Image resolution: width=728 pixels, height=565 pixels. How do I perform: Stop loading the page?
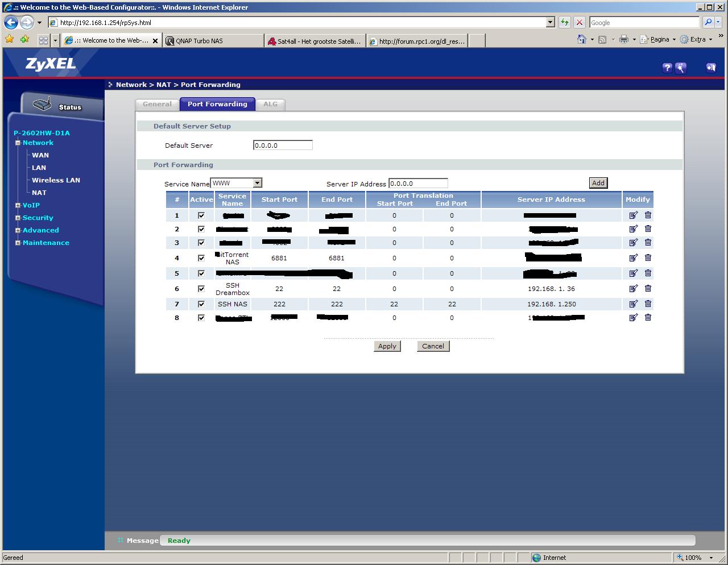580,22
